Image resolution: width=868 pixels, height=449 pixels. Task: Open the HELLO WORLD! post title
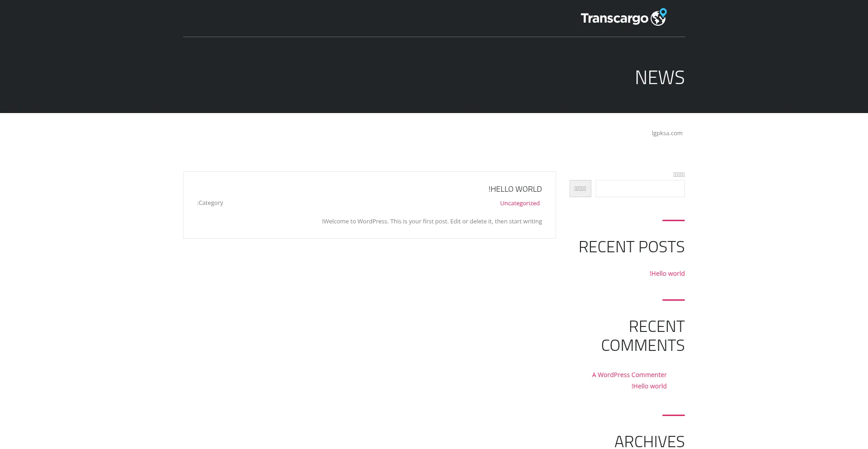[515, 189]
